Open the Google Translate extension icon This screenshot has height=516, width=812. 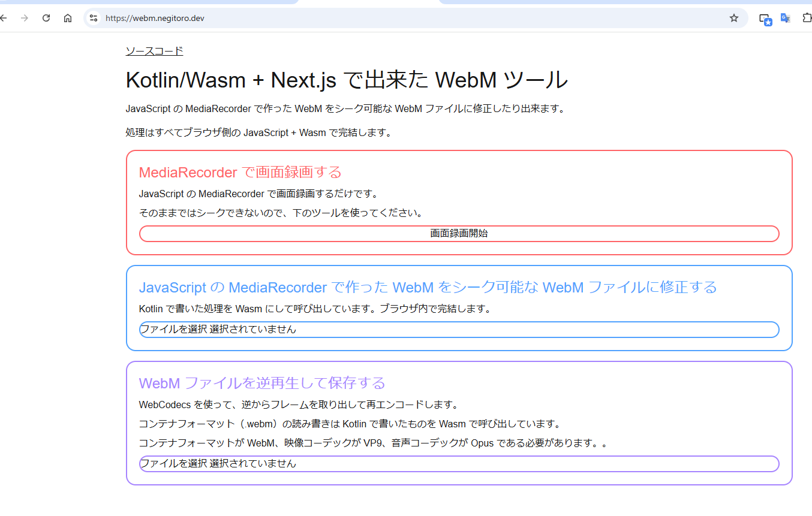785,18
